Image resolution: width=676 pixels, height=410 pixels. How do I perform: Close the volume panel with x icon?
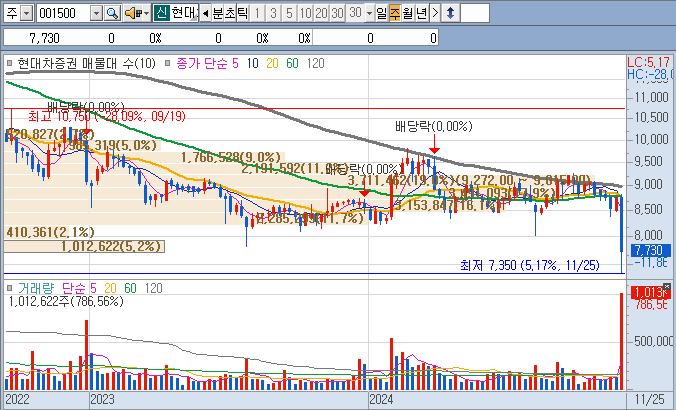(x=667, y=286)
